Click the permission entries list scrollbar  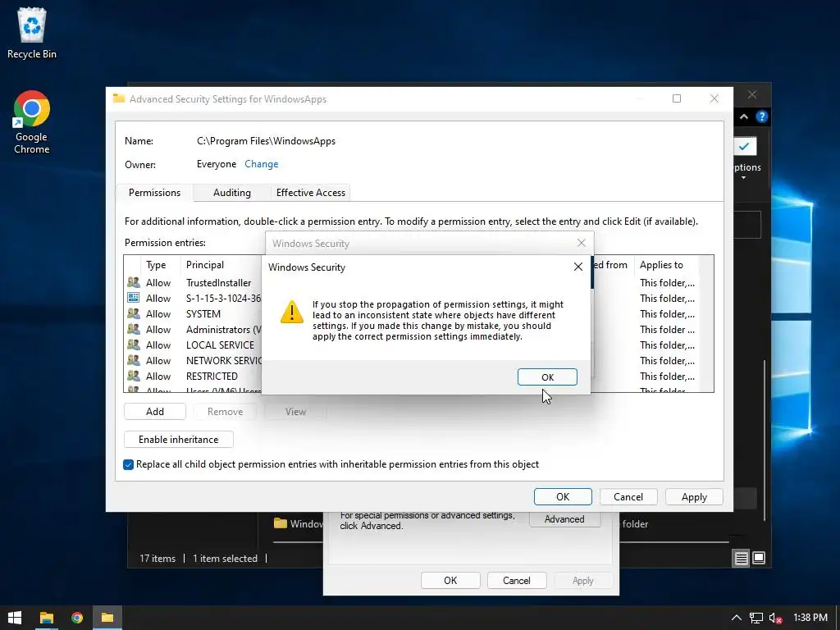[708, 323]
